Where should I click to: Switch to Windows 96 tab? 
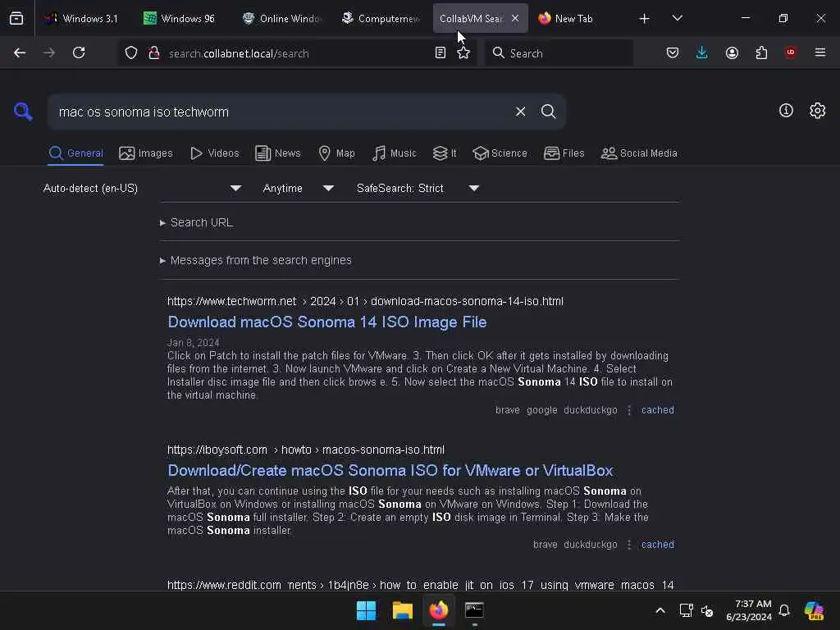point(180,18)
